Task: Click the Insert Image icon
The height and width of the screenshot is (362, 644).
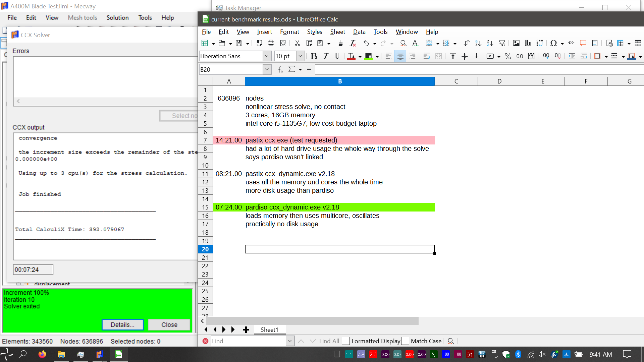Action: click(516, 43)
